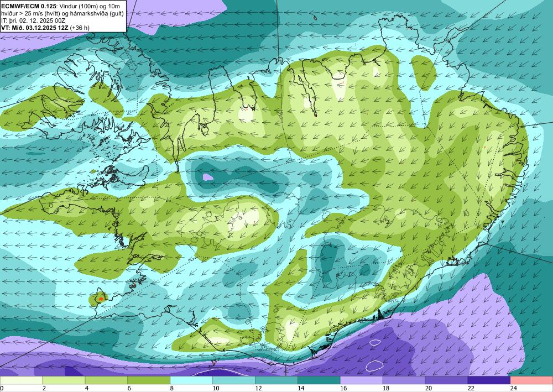This screenshot has width=553, height=392.
Task: Click the legend tick label '22'
Action: 471,388
